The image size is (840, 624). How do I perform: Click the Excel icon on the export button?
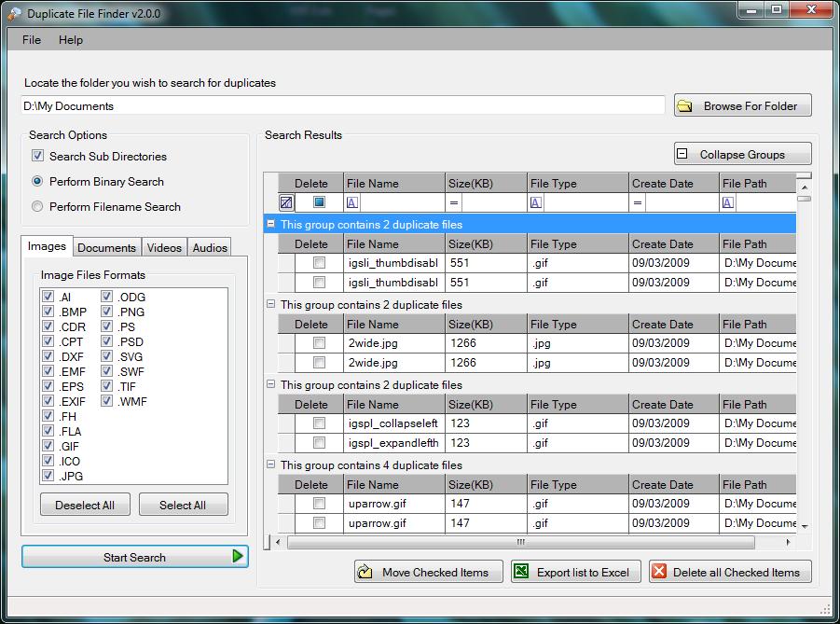click(522, 572)
